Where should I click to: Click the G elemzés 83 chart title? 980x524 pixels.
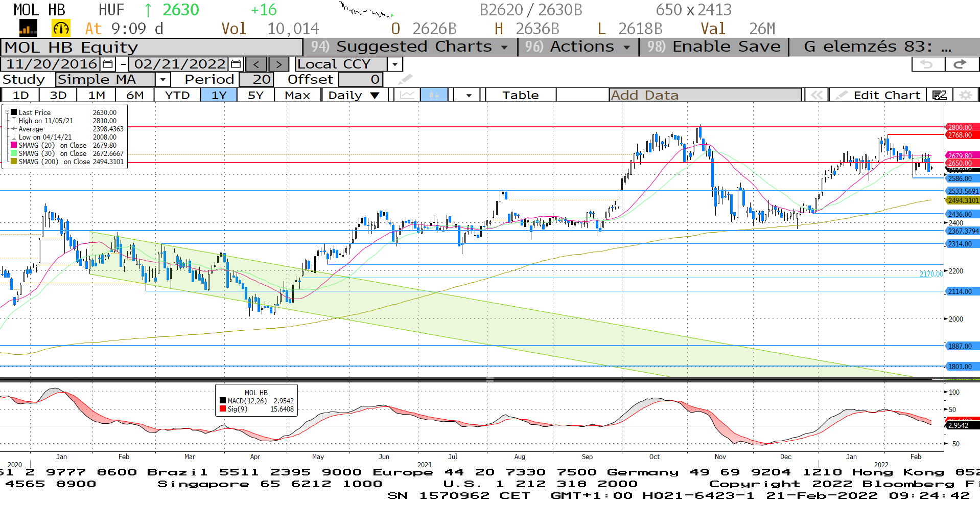(x=877, y=47)
